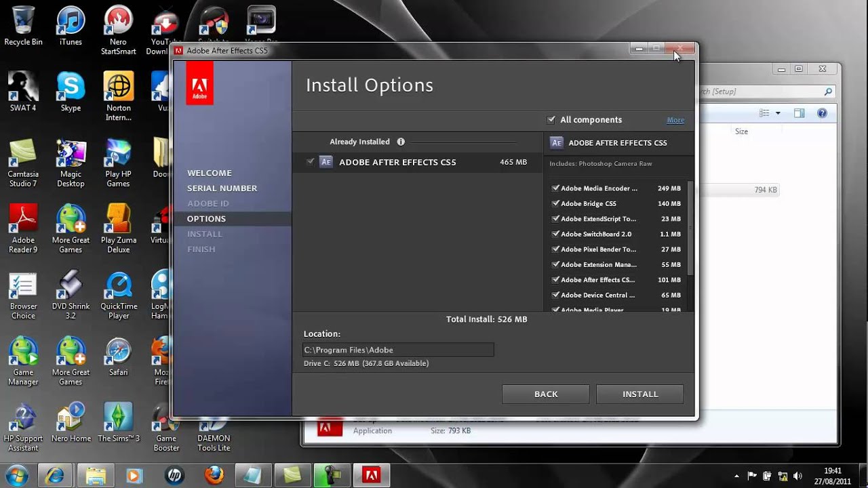Open Nero Home desktop shortcut
This screenshot has width=868, height=488.
tap(71, 422)
